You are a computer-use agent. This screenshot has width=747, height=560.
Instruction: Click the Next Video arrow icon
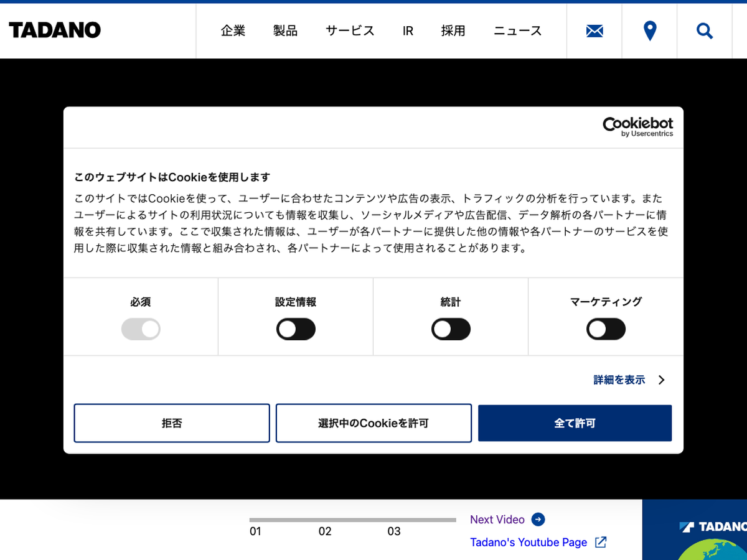538,520
